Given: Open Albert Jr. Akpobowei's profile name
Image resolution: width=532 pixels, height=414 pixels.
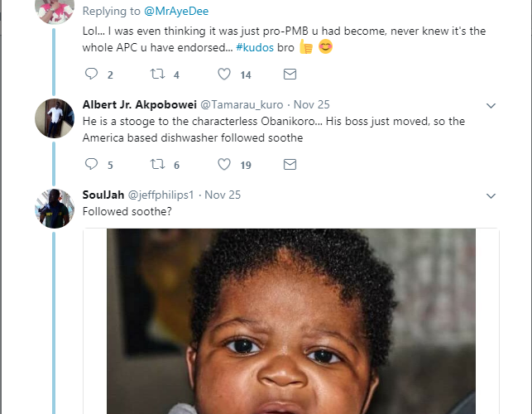Looking at the screenshot, I should (x=138, y=105).
